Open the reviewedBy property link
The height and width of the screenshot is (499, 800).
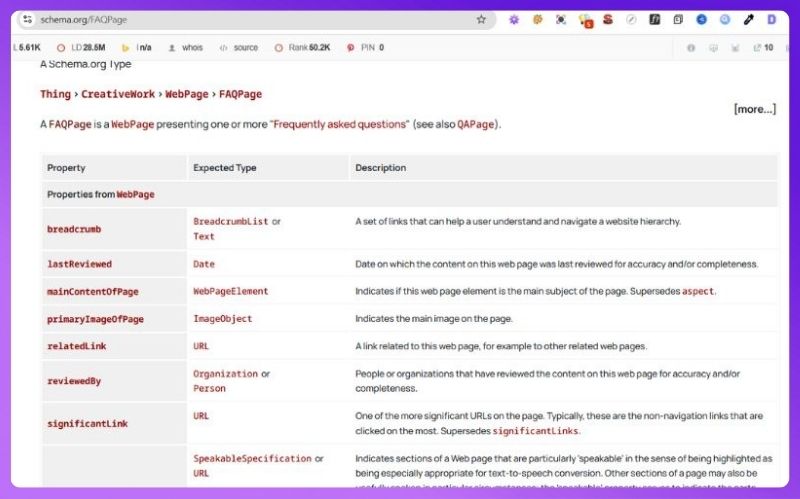[x=74, y=381]
